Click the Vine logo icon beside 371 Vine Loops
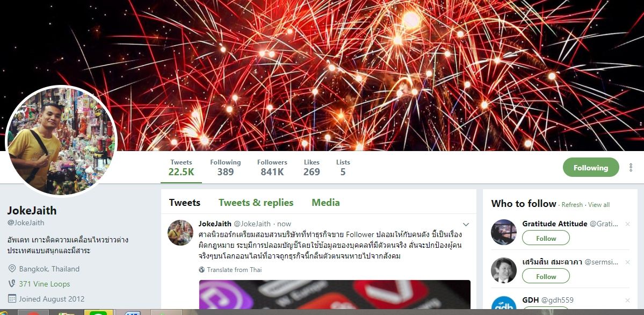Viewport: 644px width, 315px height. click(x=12, y=284)
